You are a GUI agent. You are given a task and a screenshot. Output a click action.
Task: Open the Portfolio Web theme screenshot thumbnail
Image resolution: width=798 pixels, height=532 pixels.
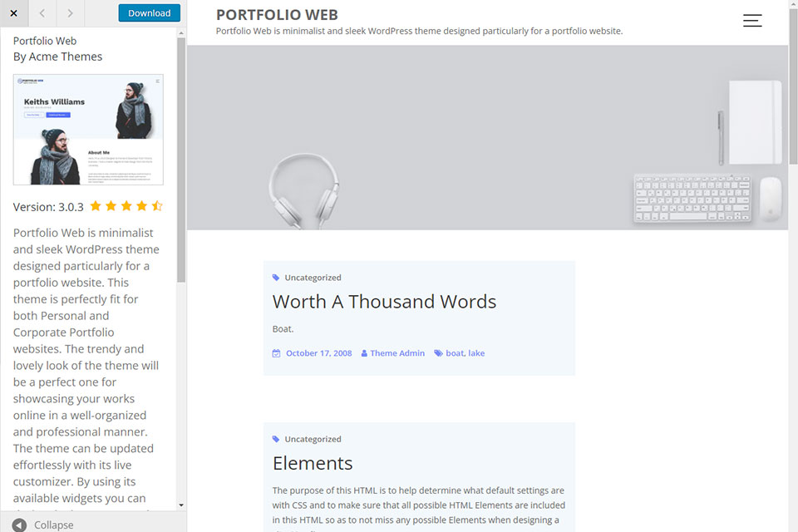(88, 130)
